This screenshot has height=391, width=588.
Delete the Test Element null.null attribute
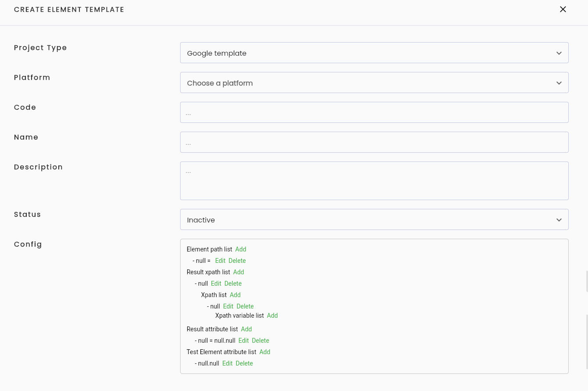[x=244, y=363]
